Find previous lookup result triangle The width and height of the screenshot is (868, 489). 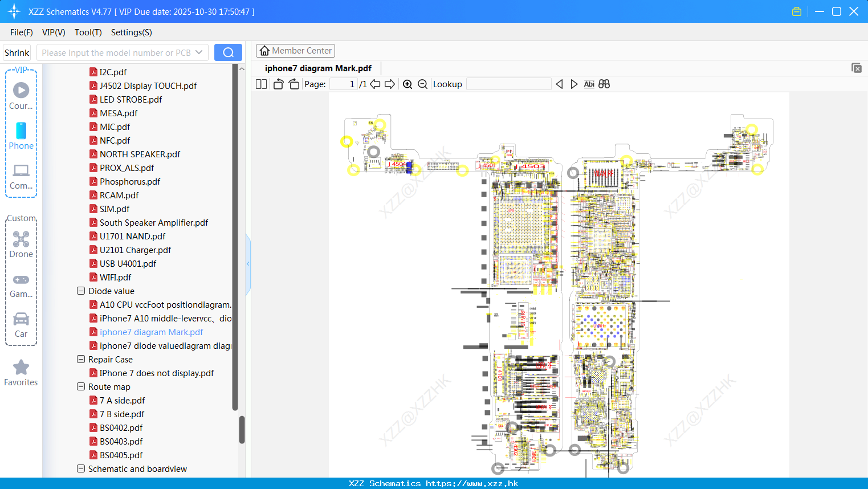pyautogui.click(x=559, y=84)
